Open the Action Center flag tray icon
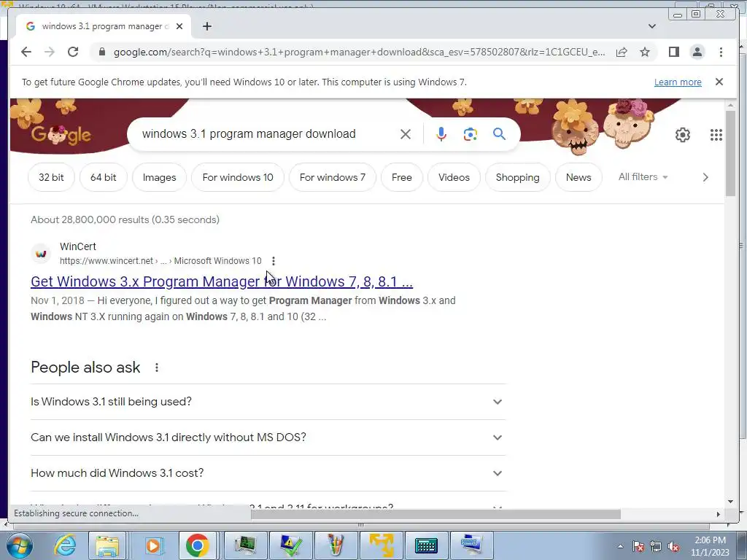The width and height of the screenshot is (747, 560). coord(638,546)
